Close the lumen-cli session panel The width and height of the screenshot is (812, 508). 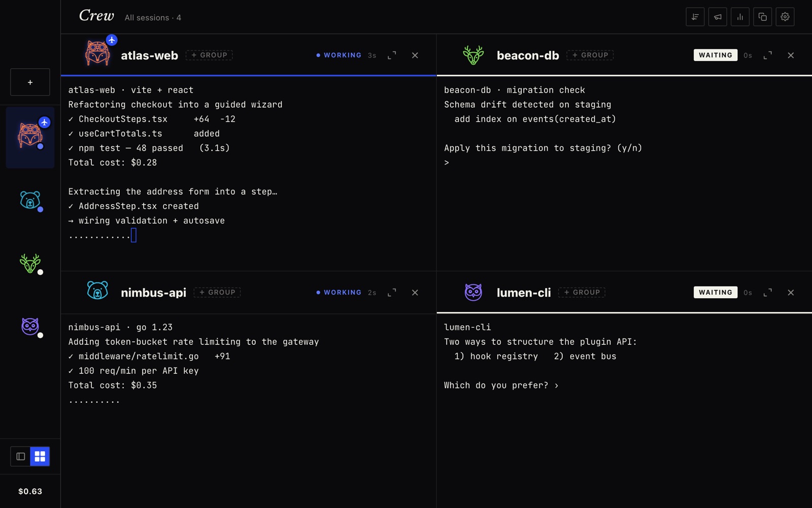[791, 292]
